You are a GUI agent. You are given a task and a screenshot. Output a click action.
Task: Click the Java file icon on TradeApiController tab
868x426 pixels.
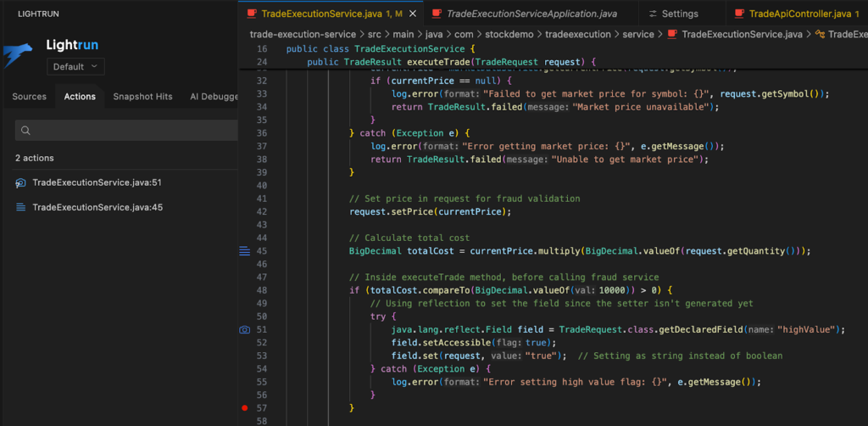(x=740, y=14)
